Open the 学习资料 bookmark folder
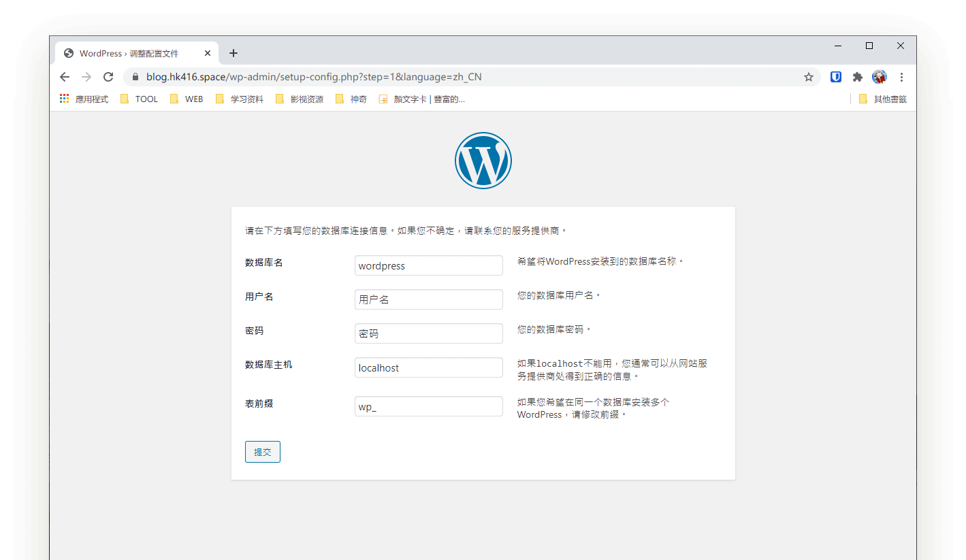Viewport: 966px width, 560px height. pyautogui.click(x=239, y=99)
